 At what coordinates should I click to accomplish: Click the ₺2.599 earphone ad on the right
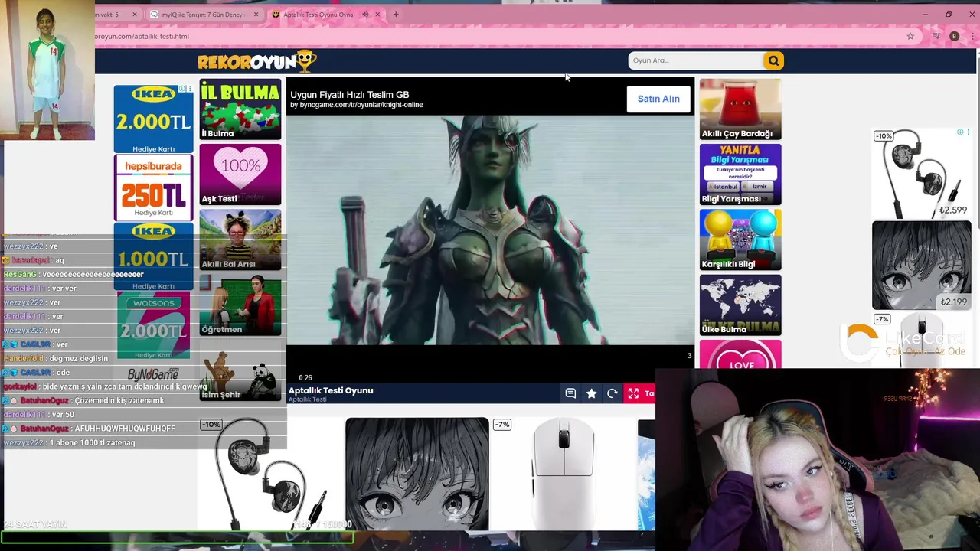click(922, 174)
